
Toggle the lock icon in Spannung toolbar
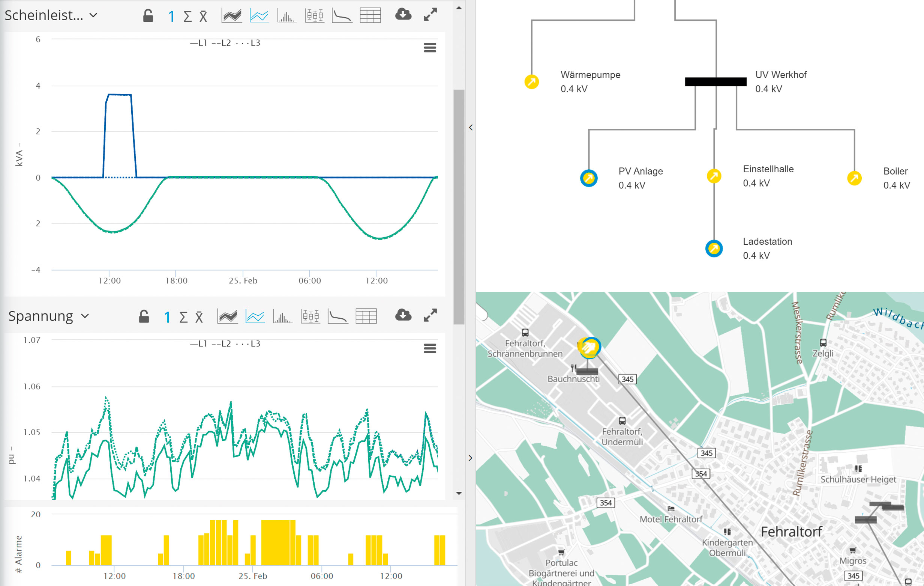(x=144, y=316)
